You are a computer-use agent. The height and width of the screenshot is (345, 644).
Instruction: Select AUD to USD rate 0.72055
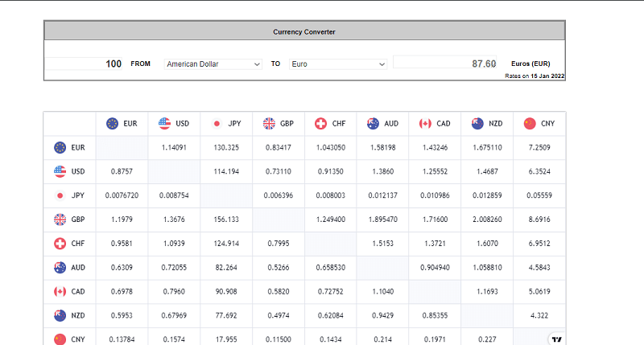(x=174, y=268)
